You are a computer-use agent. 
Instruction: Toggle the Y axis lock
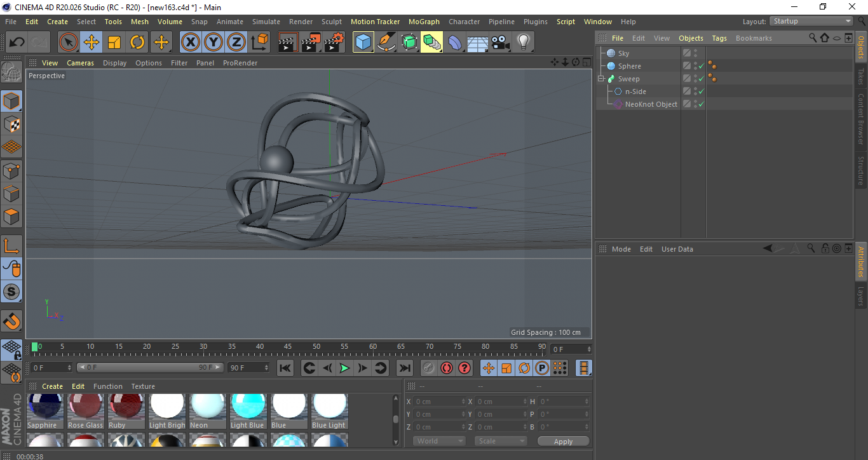(x=213, y=43)
